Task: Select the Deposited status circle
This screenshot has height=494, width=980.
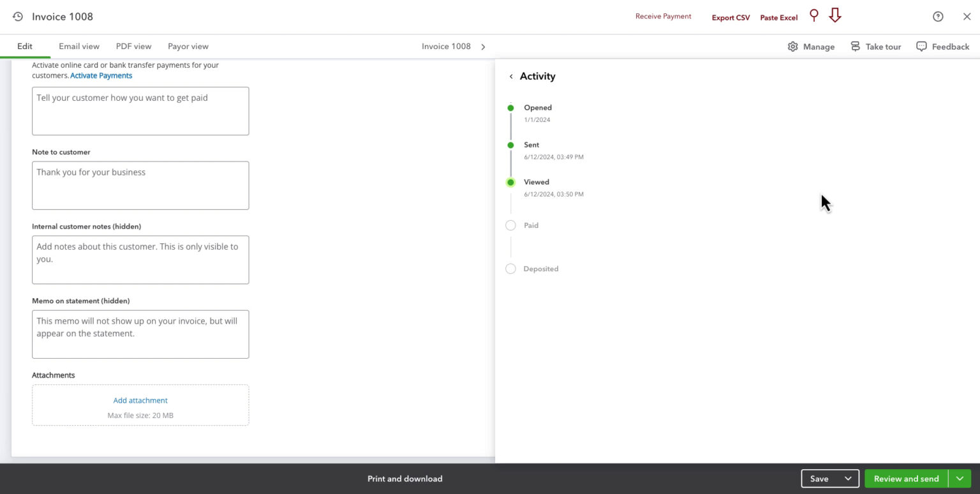Action: tap(510, 269)
